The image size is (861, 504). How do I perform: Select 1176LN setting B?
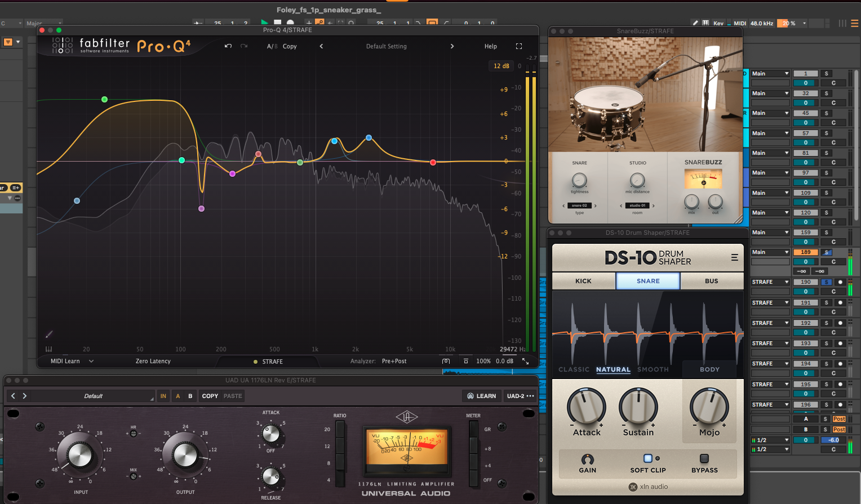pyautogui.click(x=190, y=396)
